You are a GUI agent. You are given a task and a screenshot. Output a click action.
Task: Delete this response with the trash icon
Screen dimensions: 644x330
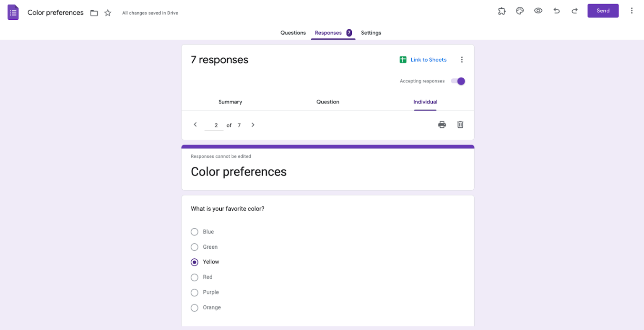460,124
